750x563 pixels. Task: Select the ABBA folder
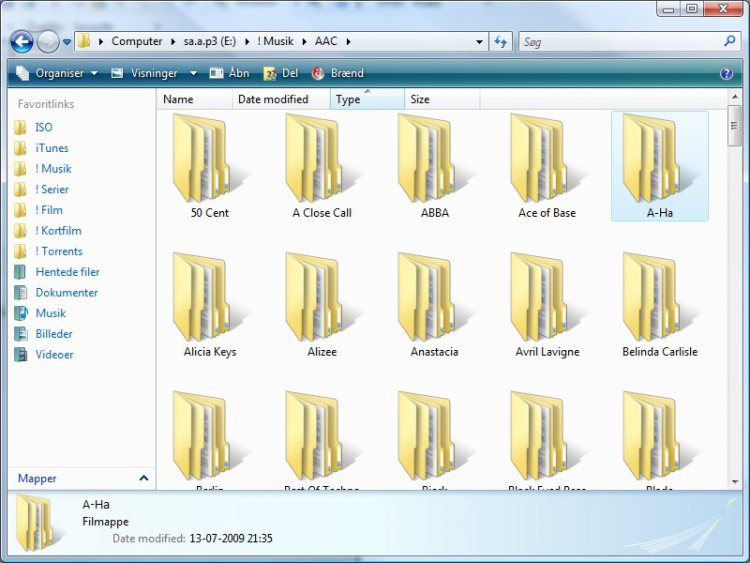(x=434, y=166)
